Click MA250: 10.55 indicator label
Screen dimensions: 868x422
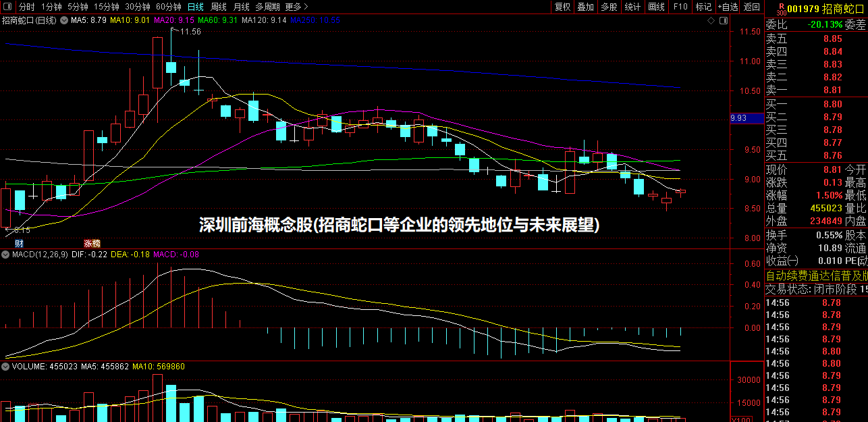coord(315,20)
